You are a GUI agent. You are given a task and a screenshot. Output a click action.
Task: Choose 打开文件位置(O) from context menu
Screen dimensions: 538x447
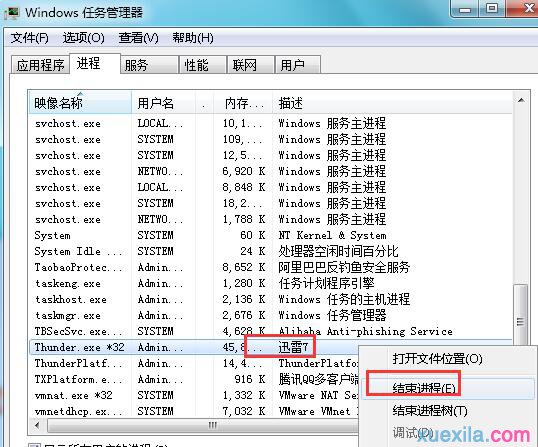click(x=437, y=359)
